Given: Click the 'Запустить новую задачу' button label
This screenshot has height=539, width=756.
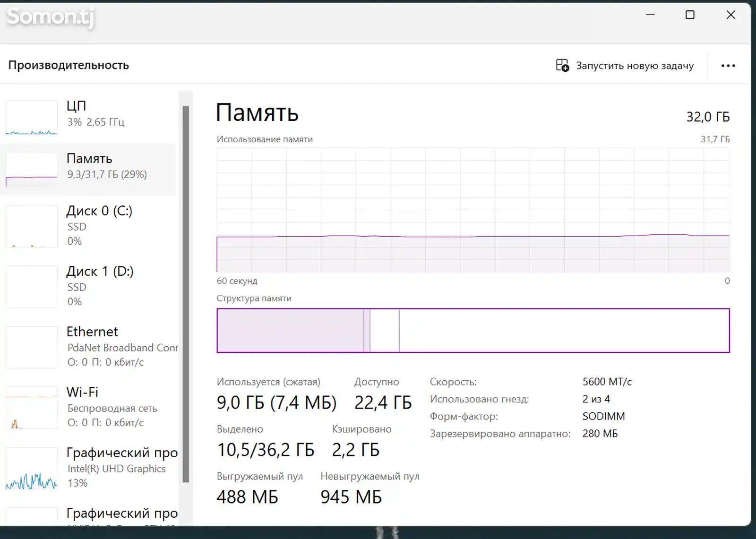Looking at the screenshot, I should pos(635,66).
